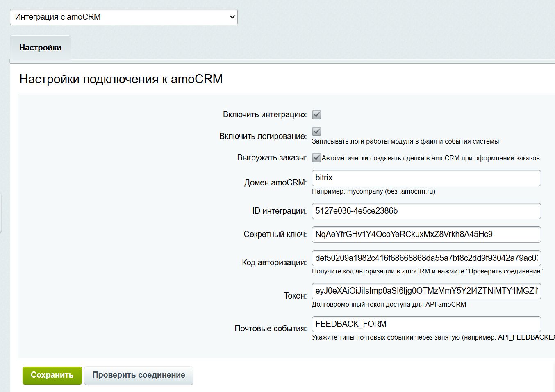The height and width of the screenshot is (392, 555).
Task: Click the hint "Например: mycompany (без .amocrm.ru)"
Action: click(374, 191)
